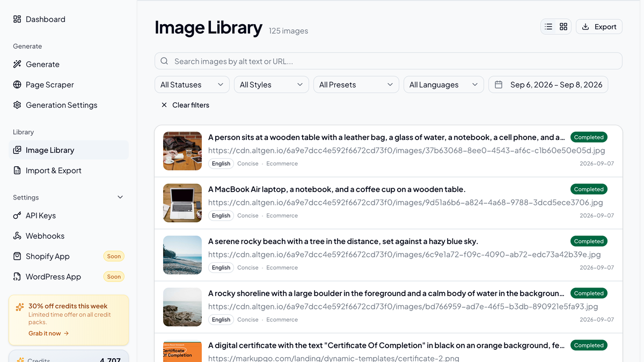Screen dimensions: 644x362
Task: Open the MacBook Air laptop thumbnail
Action: coord(182,203)
